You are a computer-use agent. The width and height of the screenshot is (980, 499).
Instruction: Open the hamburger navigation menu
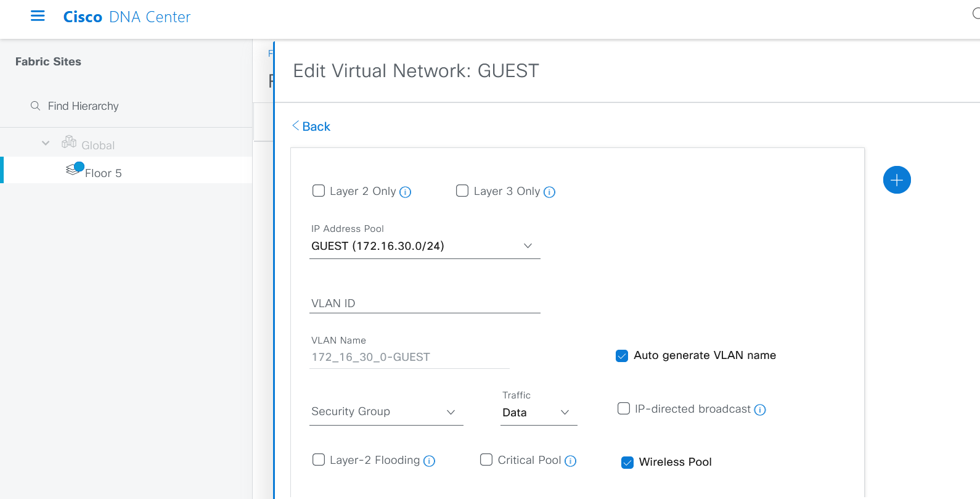[x=38, y=16]
